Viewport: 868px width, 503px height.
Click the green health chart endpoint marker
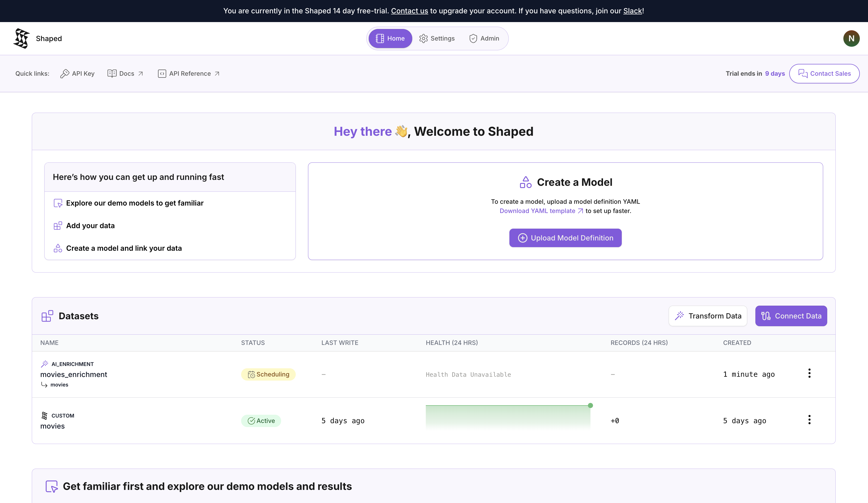point(590,405)
